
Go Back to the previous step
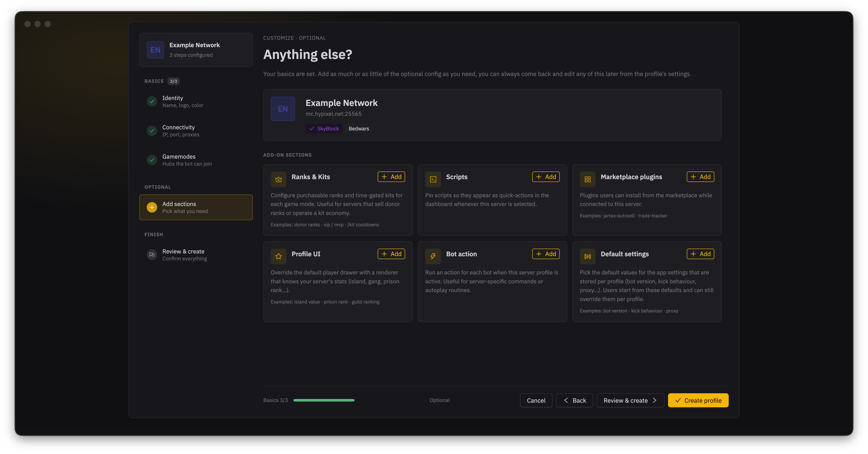574,400
